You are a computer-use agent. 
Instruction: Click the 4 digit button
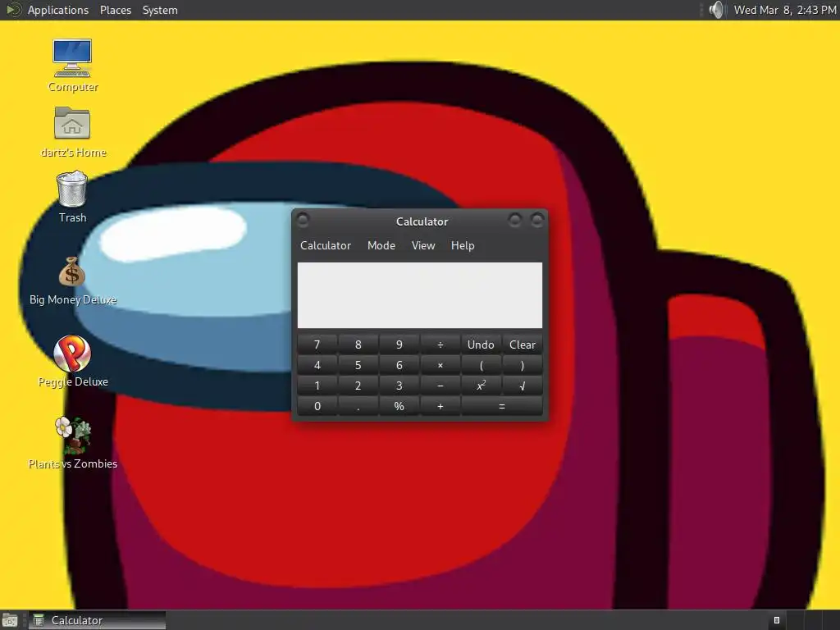pos(317,365)
